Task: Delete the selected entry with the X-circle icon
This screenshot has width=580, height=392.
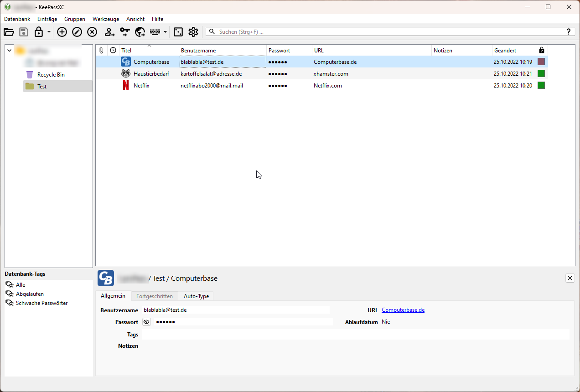Action: [x=92, y=32]
